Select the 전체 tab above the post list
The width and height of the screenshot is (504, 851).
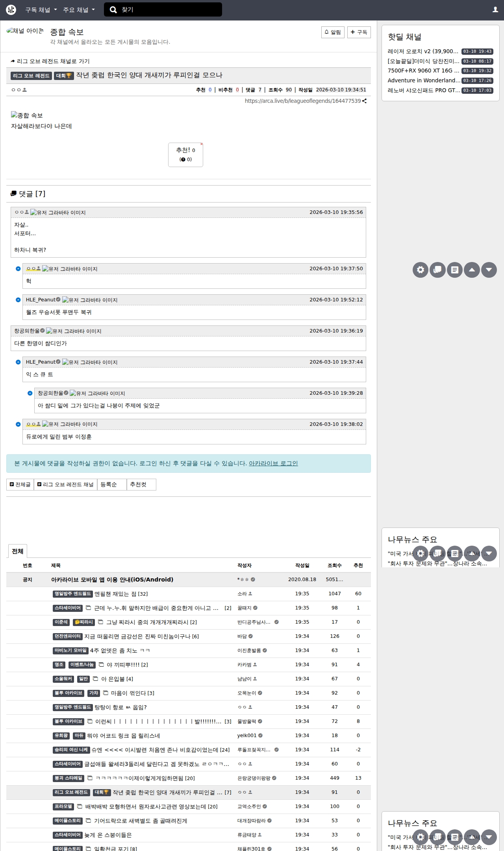click(18, 551)
